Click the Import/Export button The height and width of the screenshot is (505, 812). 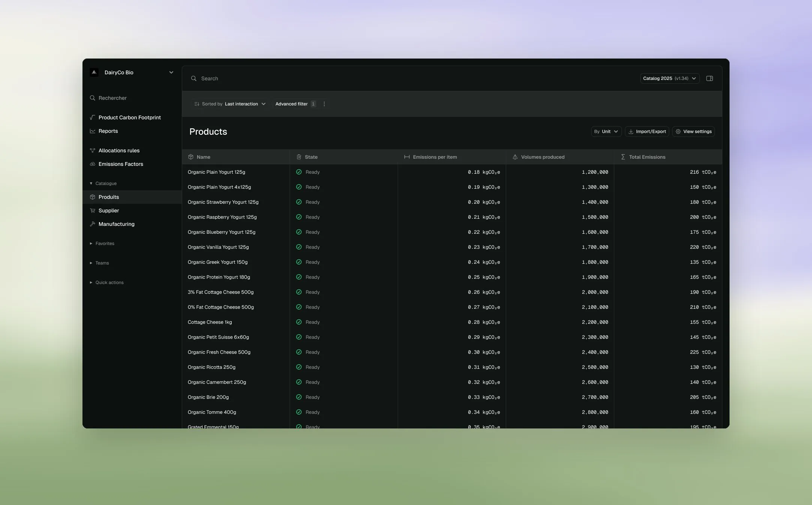tap(647, 132)
